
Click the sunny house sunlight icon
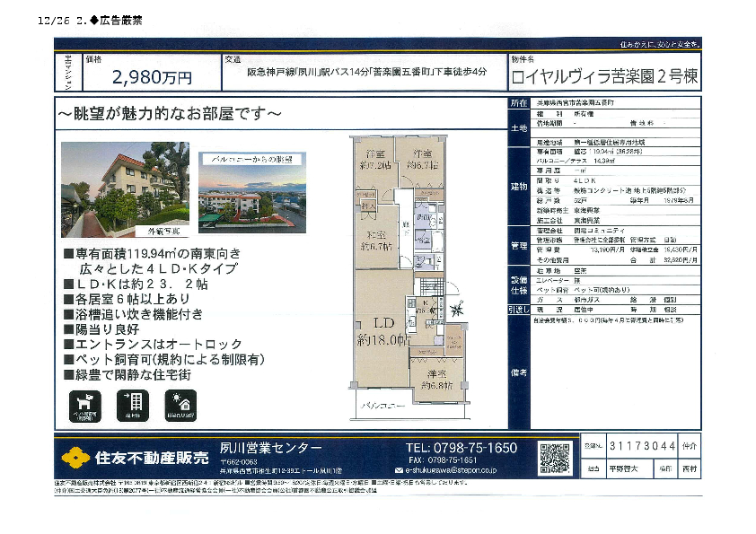coord(180,405)
